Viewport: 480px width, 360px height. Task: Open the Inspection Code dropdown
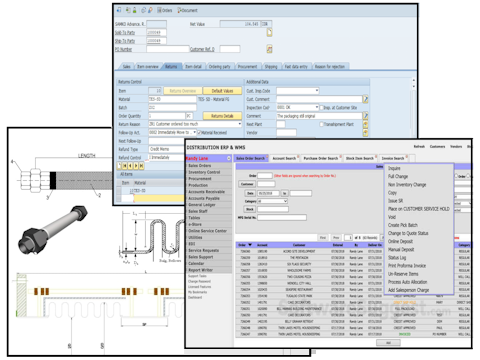[317, 107]
